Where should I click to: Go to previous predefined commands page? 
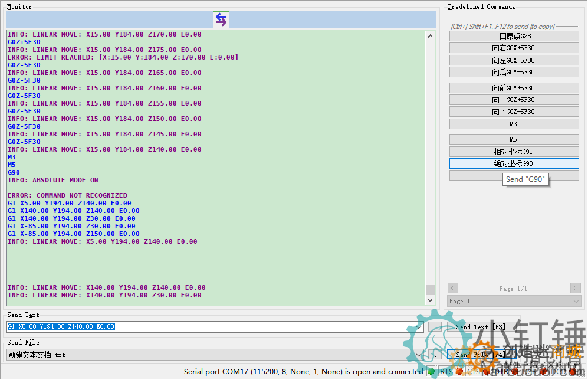tap(452, 288)
